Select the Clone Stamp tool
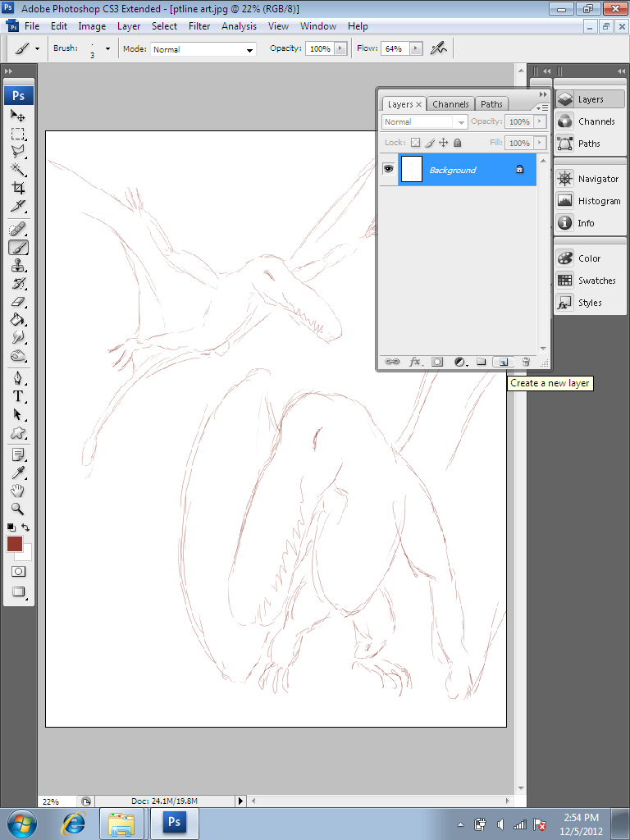 (x=18, y=265)
